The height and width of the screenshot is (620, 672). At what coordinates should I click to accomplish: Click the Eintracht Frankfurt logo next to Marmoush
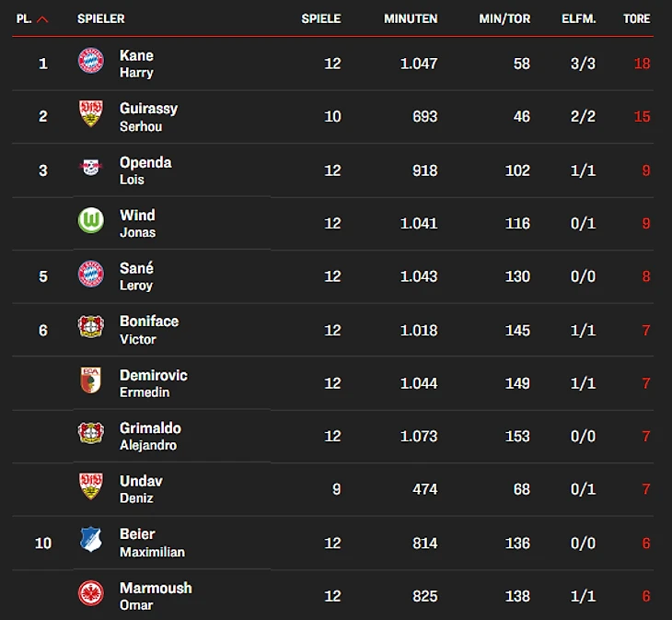tap(90, 594)
